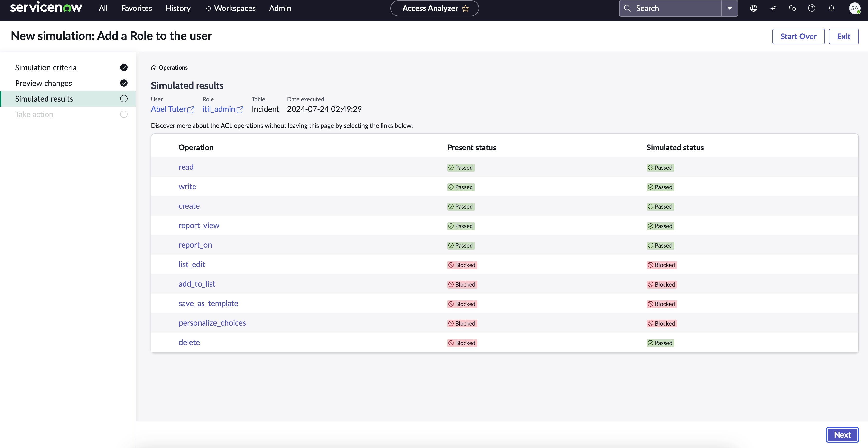Select the Simulated results step indicator circle
868x448 pixels.
(124, 99)
